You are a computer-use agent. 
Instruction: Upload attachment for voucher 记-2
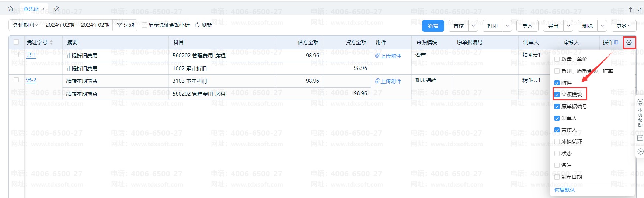[388, 81]
